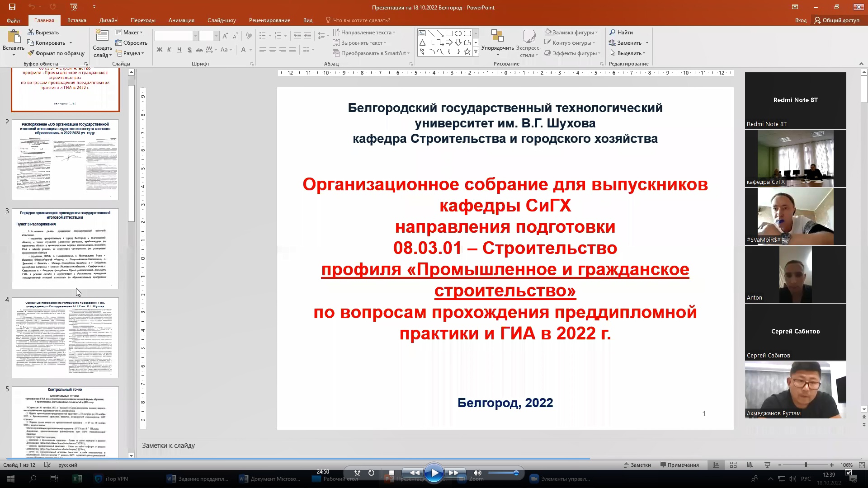868x488 pixels.
Task: Click the Reset (Сбросить) slide button
Action: pyautogui.click(x=131, y=42)
